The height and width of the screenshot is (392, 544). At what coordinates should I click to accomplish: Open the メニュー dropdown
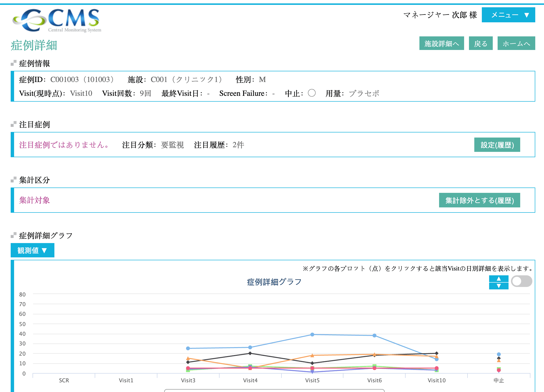508,15
